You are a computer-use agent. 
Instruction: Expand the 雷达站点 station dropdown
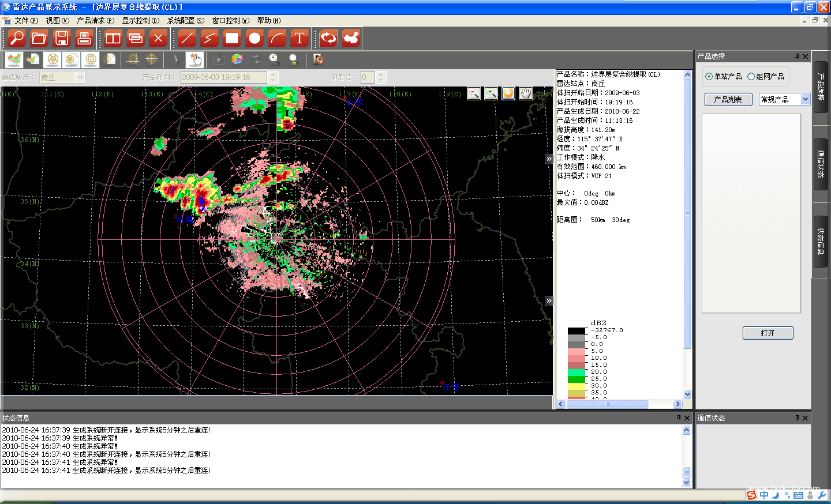80,77
